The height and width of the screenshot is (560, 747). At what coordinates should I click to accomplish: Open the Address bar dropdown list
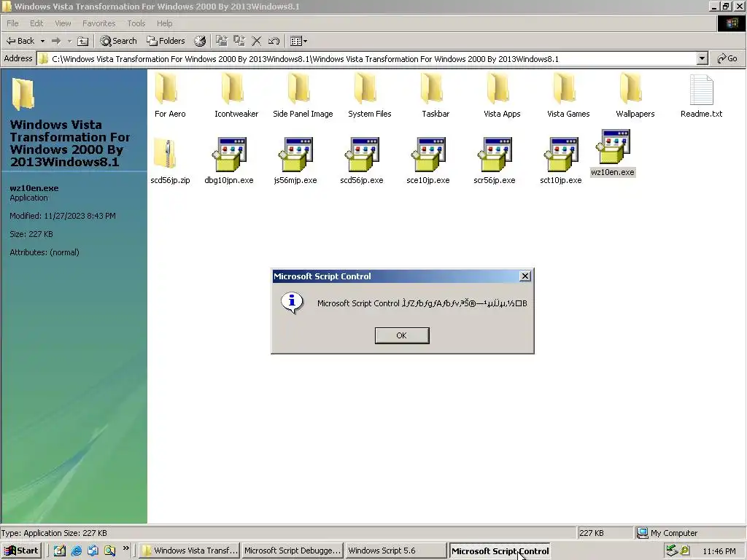tap(702, 58)
